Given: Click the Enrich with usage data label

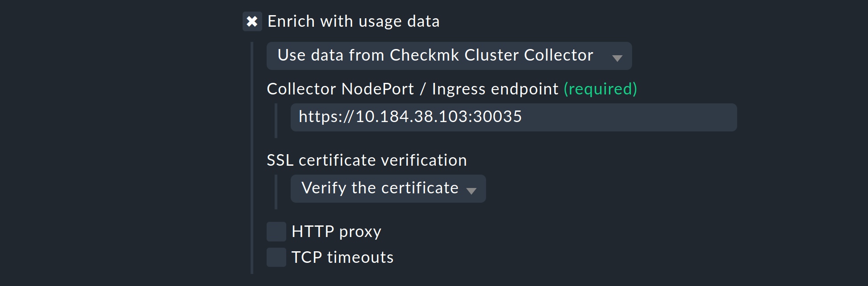Looking at the screenshot, I should point(353,21).
